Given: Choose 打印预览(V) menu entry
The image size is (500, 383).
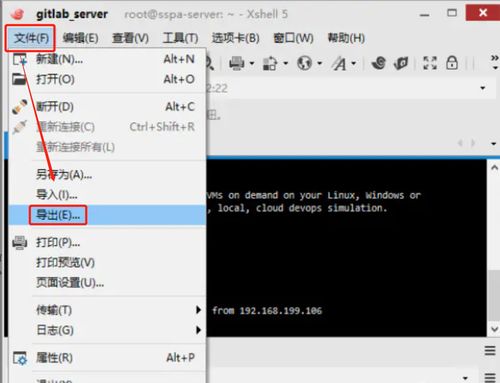Looking at the screenshot, I should click(107, 263).
